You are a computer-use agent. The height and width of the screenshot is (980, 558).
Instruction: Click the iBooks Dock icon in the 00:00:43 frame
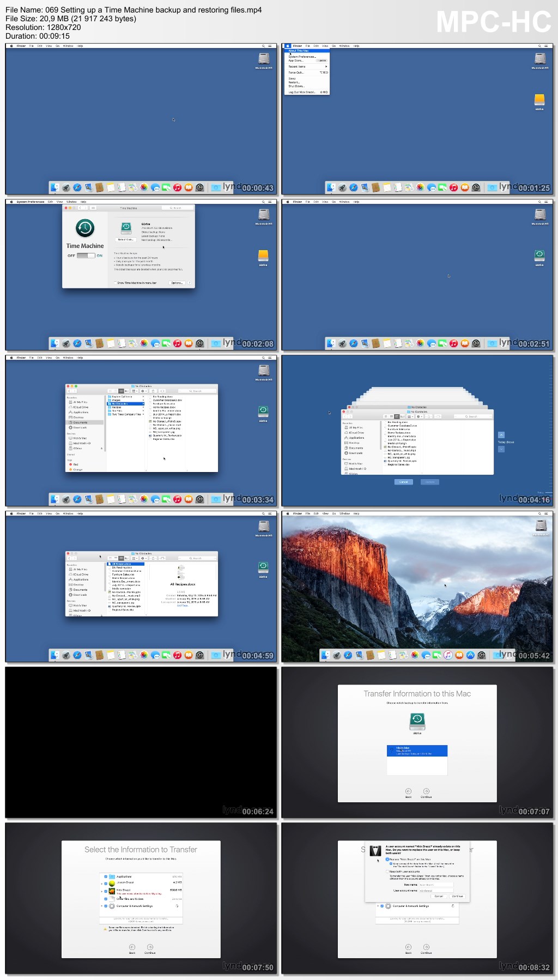click(x=188, y=187)
